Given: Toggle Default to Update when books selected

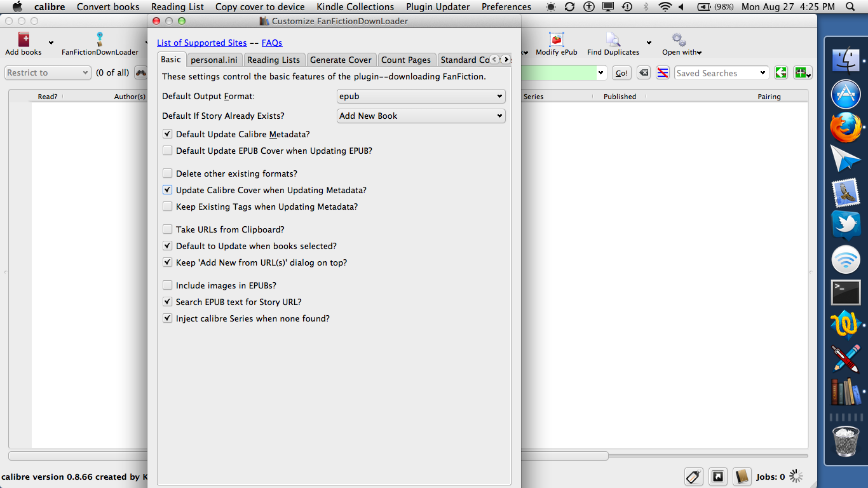Looking at the screenshot, I should (168, 246).
